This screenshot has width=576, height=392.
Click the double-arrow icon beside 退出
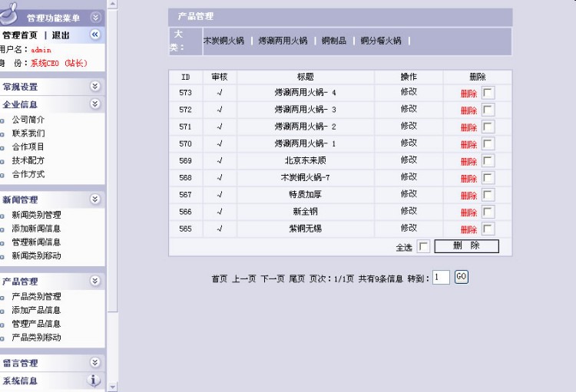95,35
